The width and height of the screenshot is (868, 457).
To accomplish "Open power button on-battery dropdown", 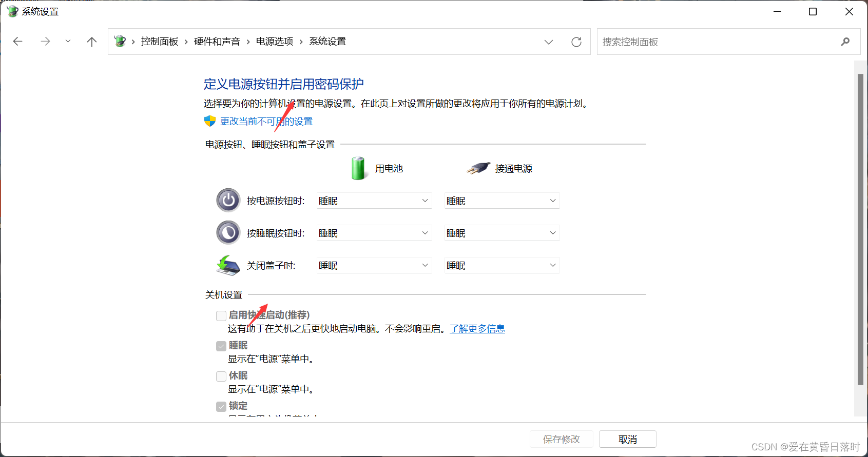I will click(x=374, y=201).
